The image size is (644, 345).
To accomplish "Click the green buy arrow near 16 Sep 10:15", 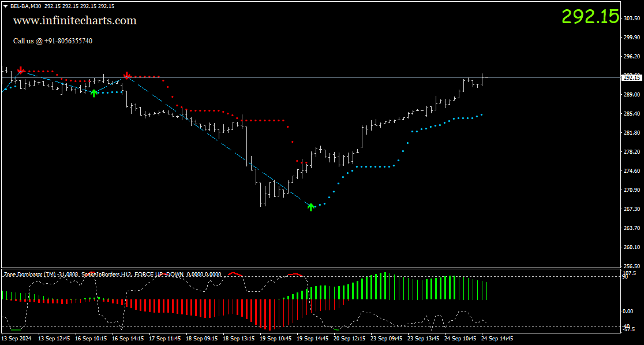I will tap(94, 92).
